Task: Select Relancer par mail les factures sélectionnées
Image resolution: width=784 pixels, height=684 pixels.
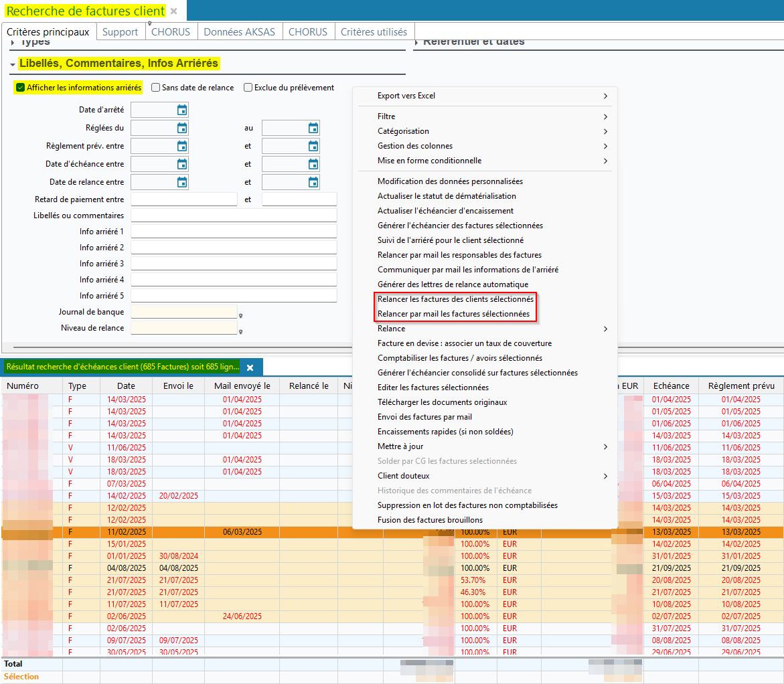Action: click(453, 314)
